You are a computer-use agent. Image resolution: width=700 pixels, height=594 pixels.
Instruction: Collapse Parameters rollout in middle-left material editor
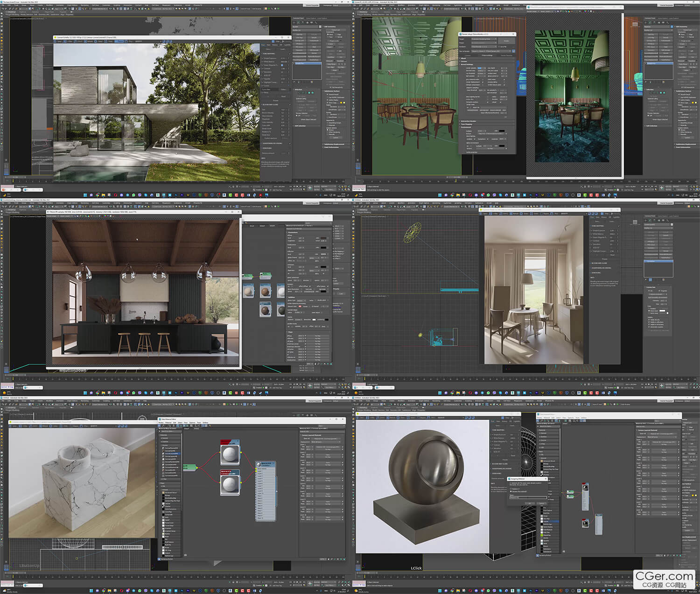[293, 232]
